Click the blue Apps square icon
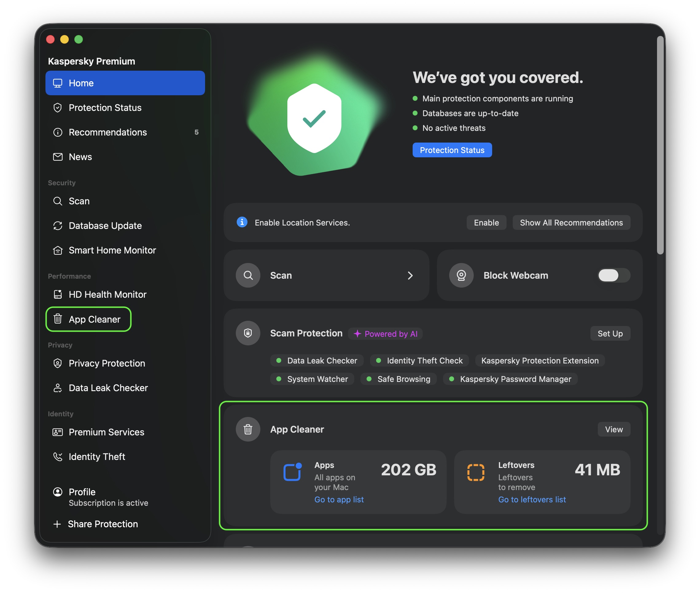The height and width of the screenshot is (593, 700). click(292, 472)
